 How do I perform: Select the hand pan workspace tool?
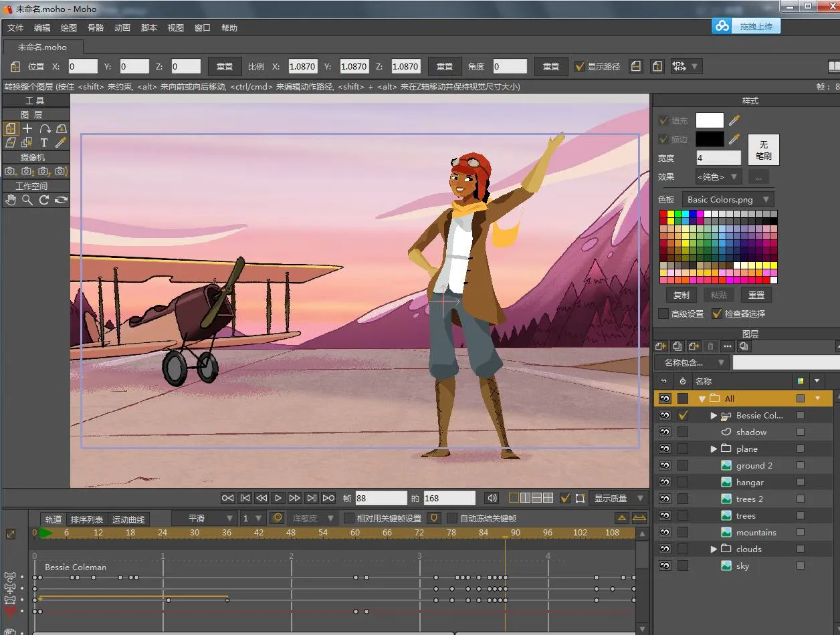point(11,200)
